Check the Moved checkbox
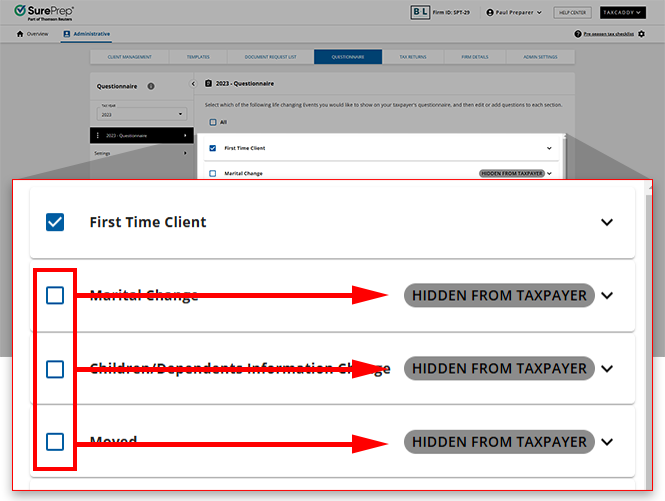The width and height of the screenshot is (665, 501). pos(55,442)
